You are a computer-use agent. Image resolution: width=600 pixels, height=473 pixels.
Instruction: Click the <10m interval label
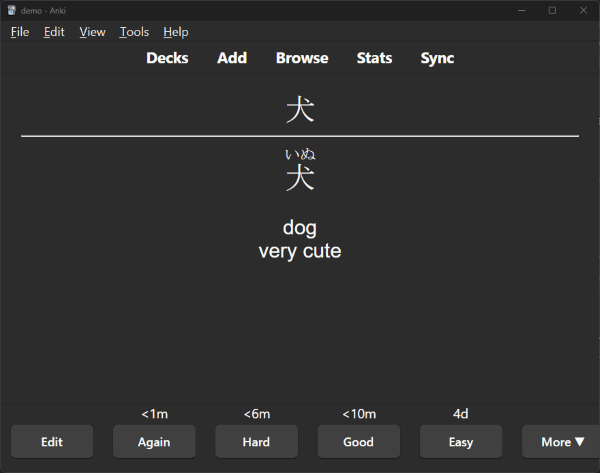pyautogui.click(x=359, y=414)
